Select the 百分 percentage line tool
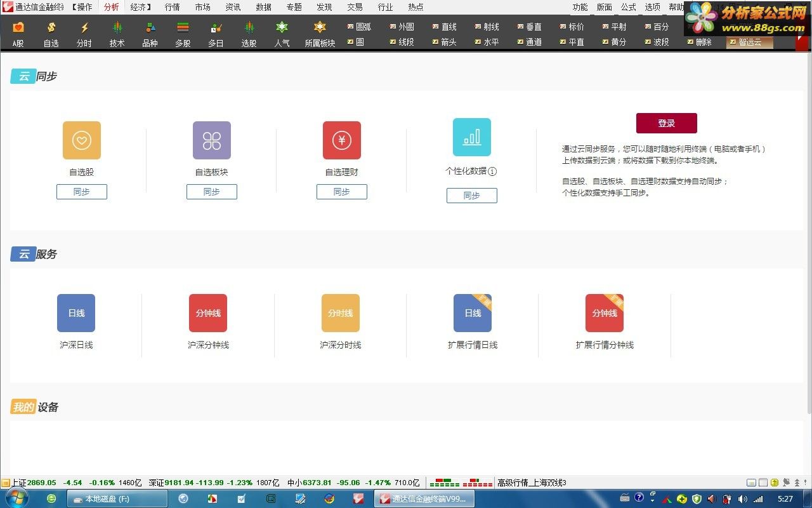This screenshot has height=508, width=812. pos(657,27)
